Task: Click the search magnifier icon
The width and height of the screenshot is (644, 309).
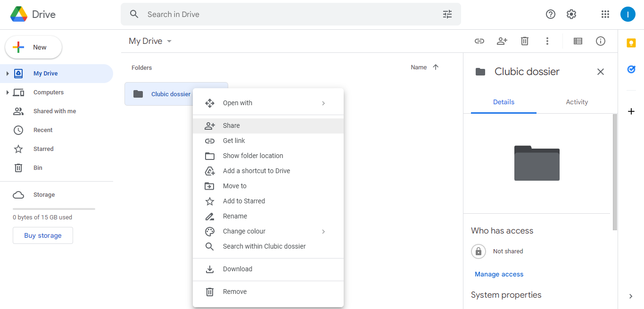Action: [x=134, y=14]
